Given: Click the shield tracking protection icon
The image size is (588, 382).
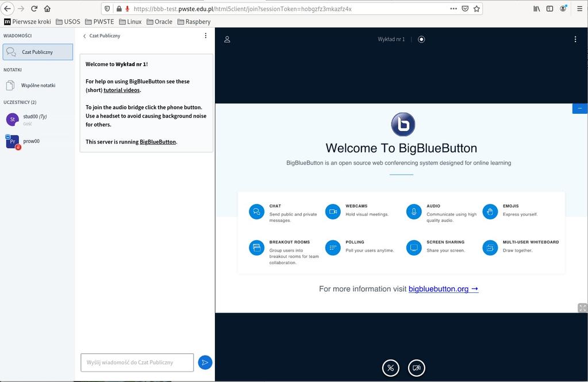Looking at the screenshot, I should point(107,9).
